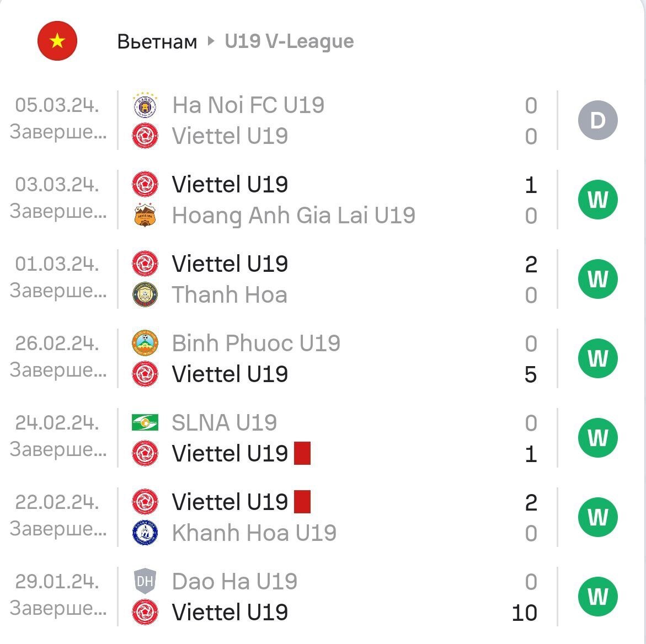Image resolution: width=646 pixels, height=644 pixels.
Task: Click the red card in Khanh Hoa match
Action: (x=302, y=502)
